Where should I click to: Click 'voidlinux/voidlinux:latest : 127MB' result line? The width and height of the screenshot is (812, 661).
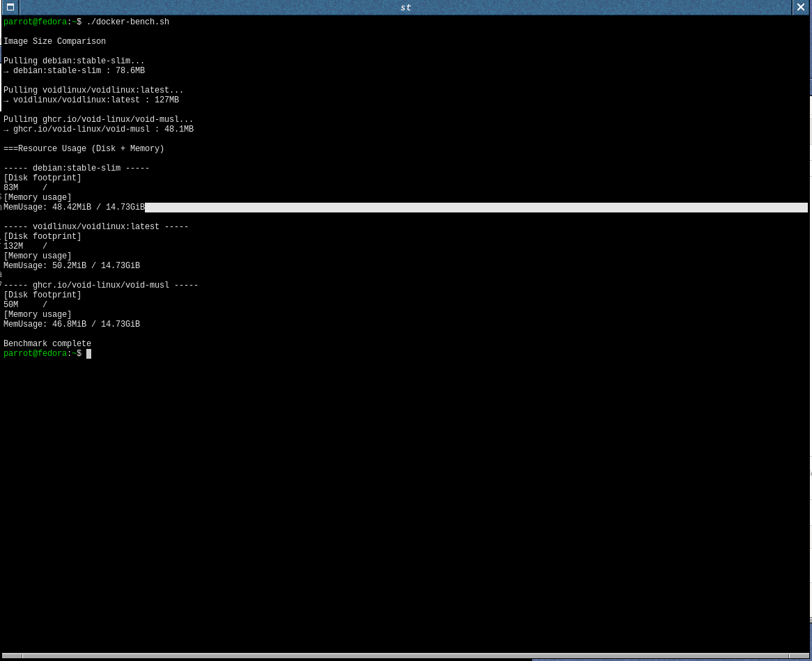pos(91,100)
